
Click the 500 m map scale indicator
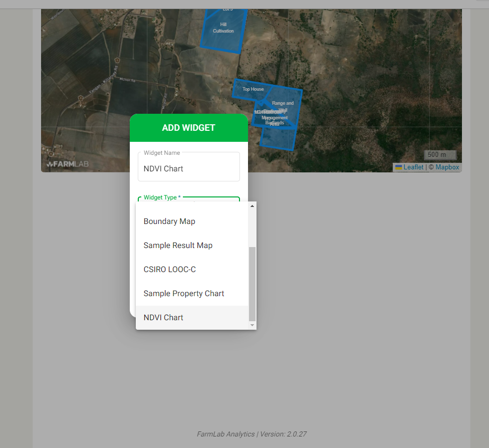tap(439, 155)
